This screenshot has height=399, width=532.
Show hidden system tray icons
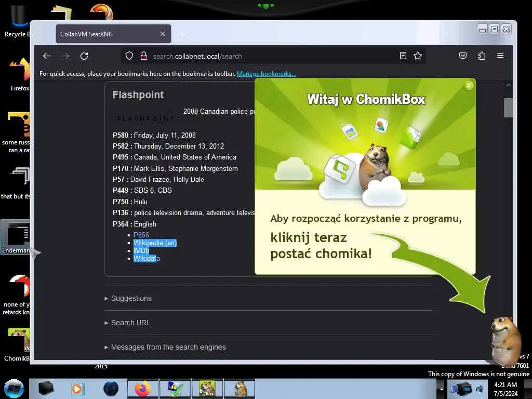tap(442, 389)
